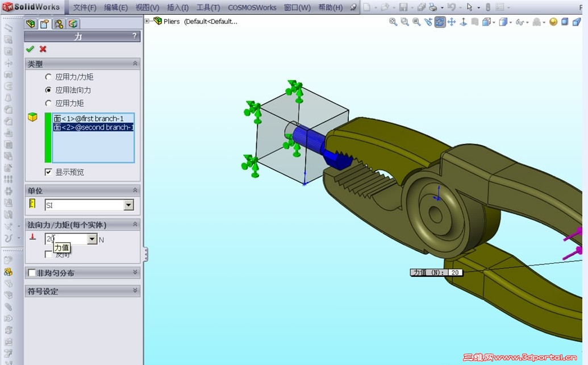Toggle the 显示预览 checkbox
Image resolution: width=588 pixels, height=365 pixels.
tap(48, 172)
